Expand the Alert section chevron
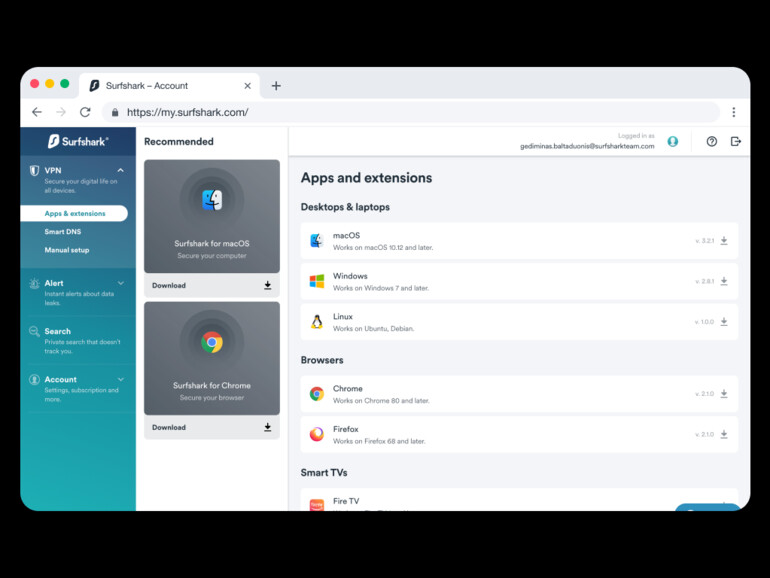 click(x=120, y=283)
